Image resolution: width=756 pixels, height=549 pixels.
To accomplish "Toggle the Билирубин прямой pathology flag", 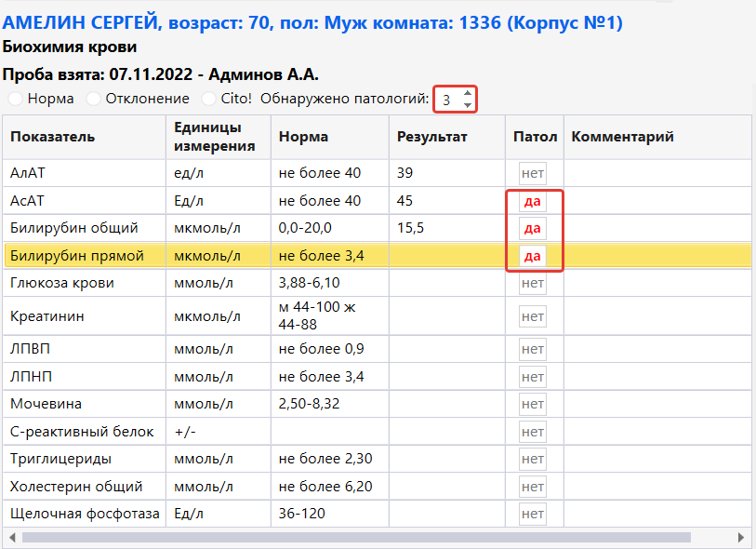I will [533, 257].
